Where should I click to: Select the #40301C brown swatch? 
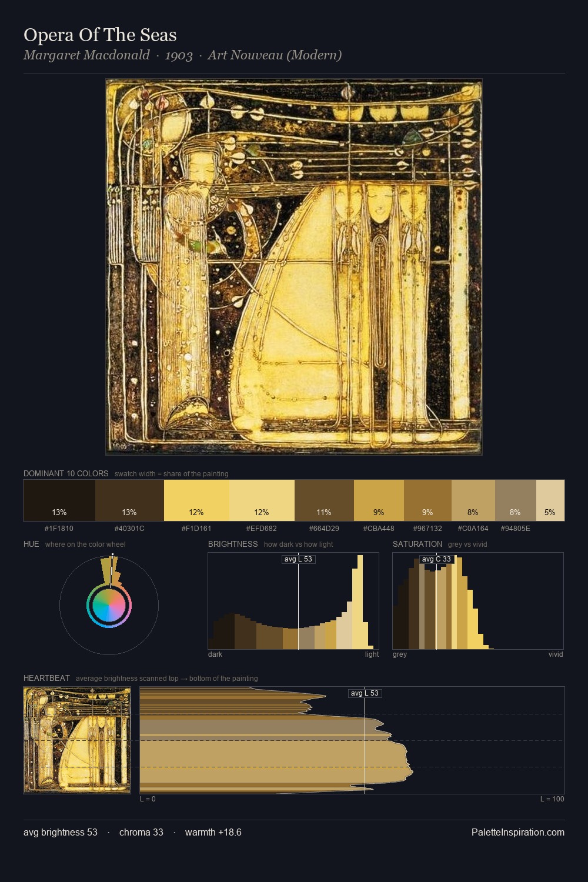click(x=129, y=500)
